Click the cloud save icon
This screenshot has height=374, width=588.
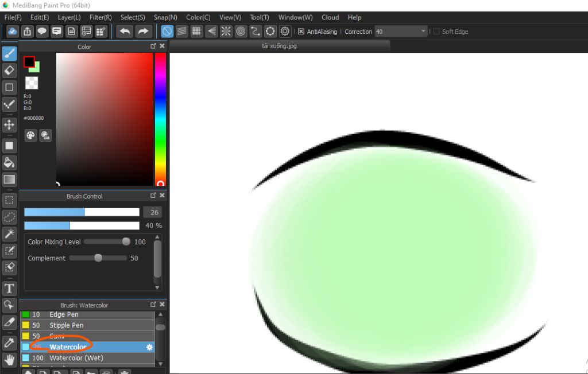pos(13,32)
